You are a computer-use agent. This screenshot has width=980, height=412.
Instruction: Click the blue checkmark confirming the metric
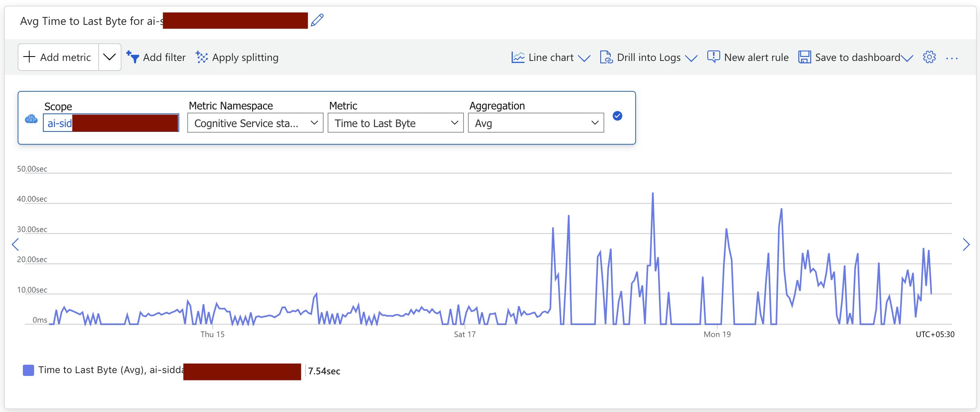point(618,116)
